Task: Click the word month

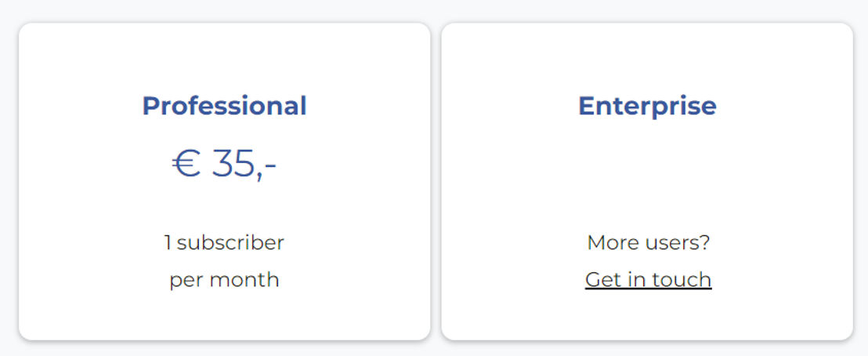Action: pos(244,279)
